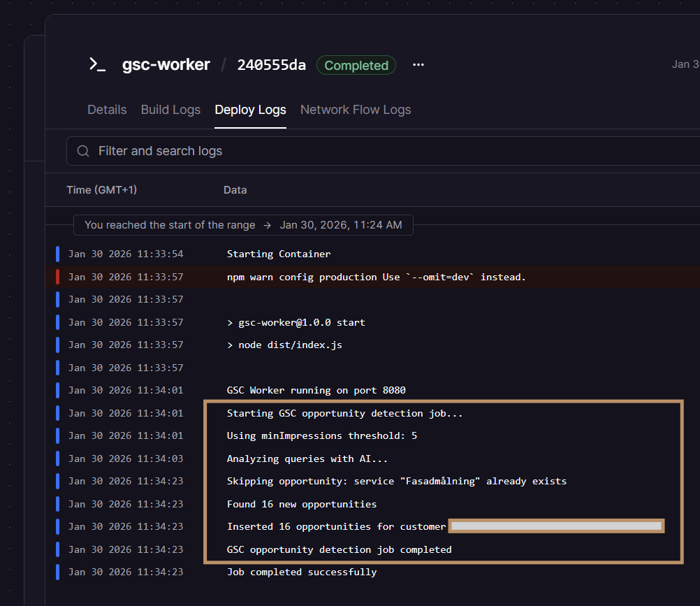
Task: Select 'GSC Worker running on port 8080' line
Action: tap(316, 390)
